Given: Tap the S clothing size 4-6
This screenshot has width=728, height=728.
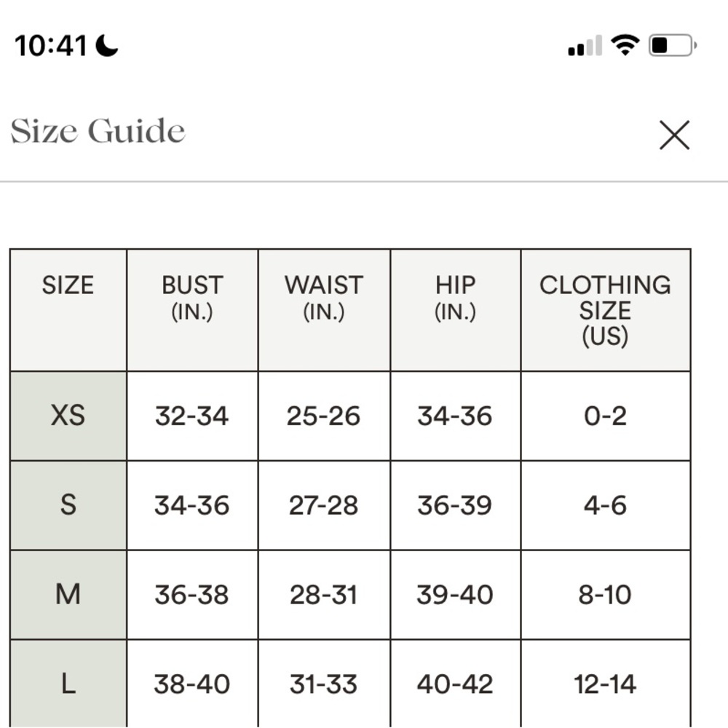Looking at the screenshot, I should point(605,505).
